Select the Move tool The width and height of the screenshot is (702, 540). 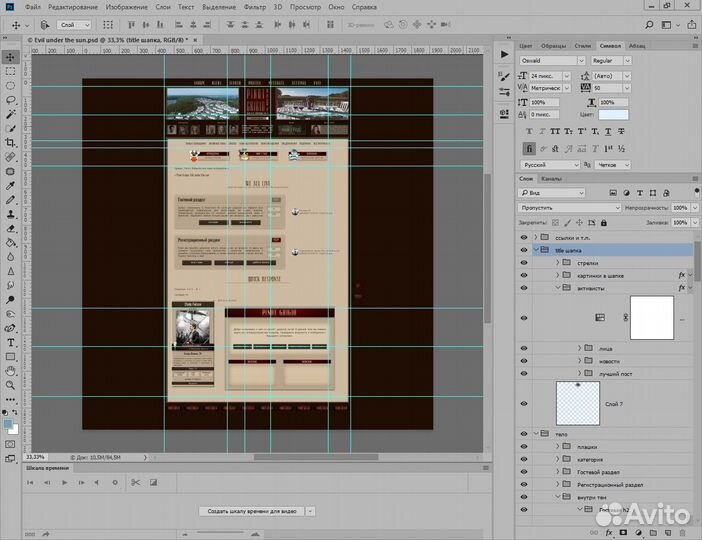pyautogui.click(x=11, y=57)
